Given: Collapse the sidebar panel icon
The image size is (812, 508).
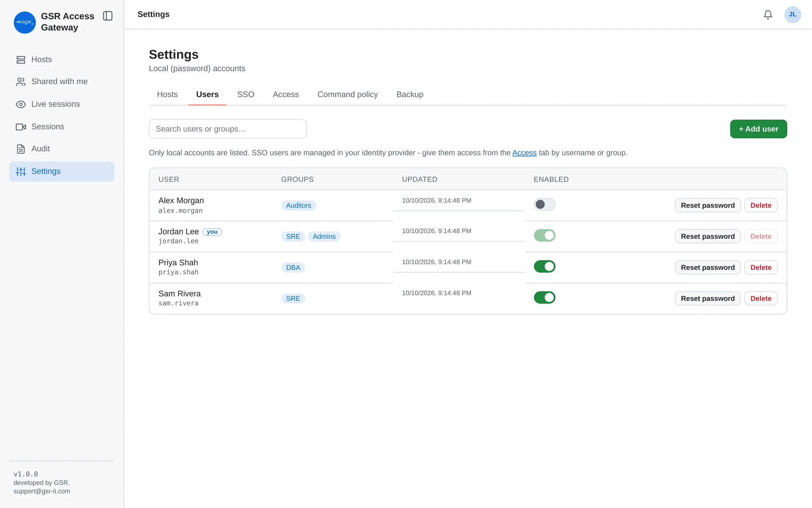Looking at the screenshot, I should click(108, 16).
